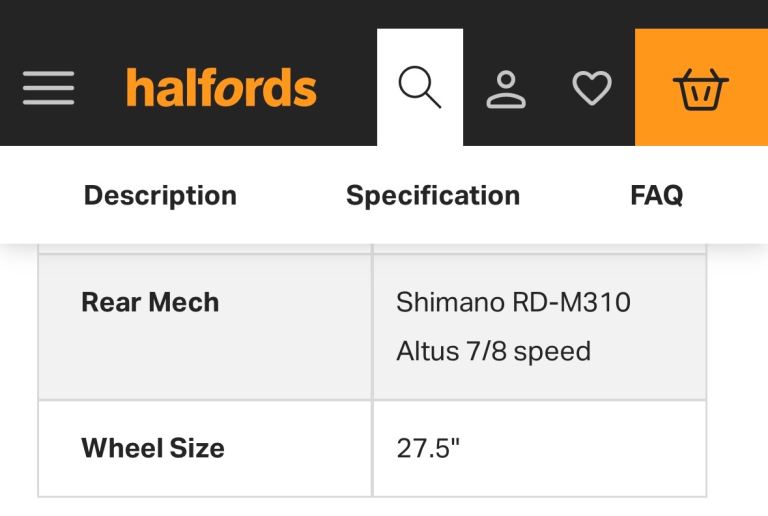The image size is (768, 516).
Task: Switch to the Description tab
Action: (x=160, y=195)
